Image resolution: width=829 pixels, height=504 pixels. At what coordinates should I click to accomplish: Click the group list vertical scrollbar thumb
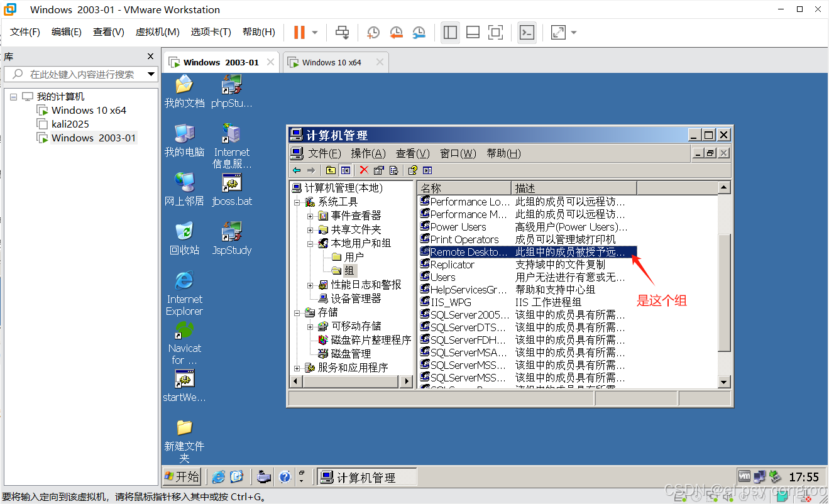[x=724, y=292]
